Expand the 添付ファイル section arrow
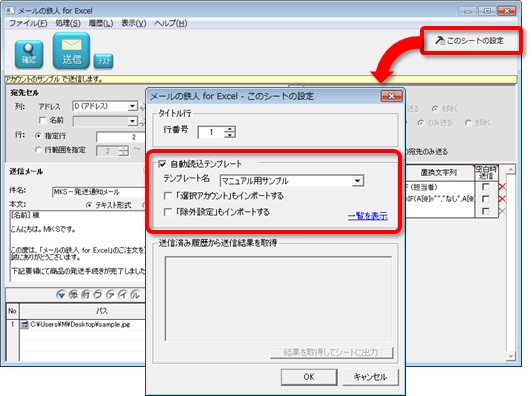 pos(61,295)
